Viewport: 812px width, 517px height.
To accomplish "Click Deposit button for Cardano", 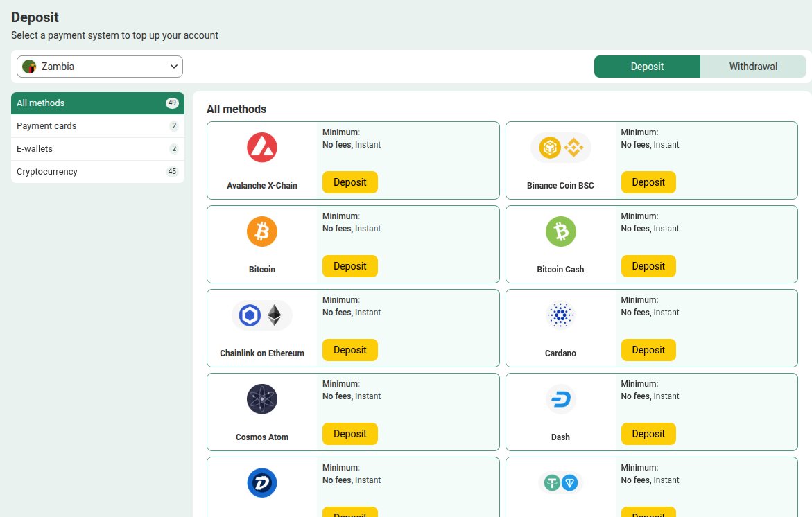I will 648,350.
